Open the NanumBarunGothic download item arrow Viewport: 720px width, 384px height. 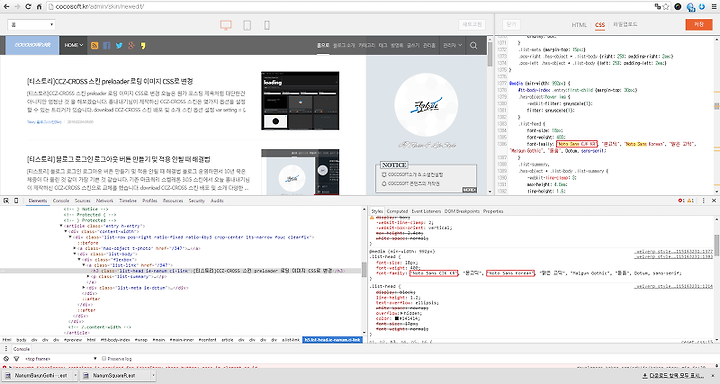75,376
